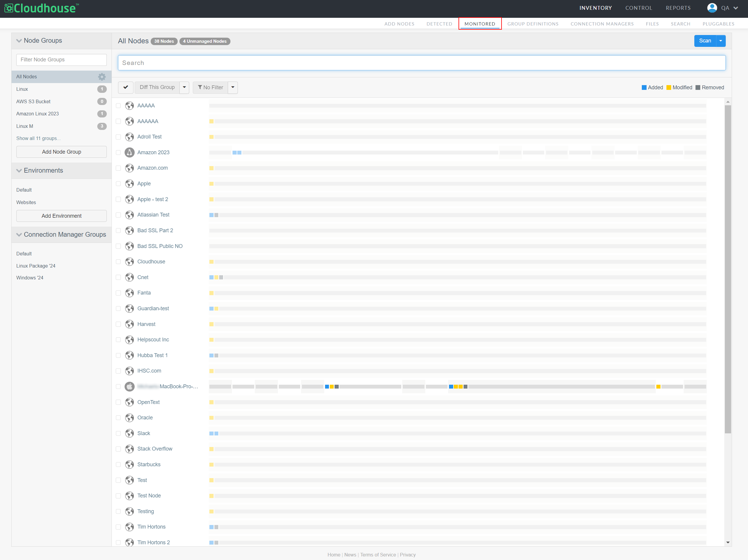
Task: Click the globe icon for Atlassian Test
Action: click(130, 215)
